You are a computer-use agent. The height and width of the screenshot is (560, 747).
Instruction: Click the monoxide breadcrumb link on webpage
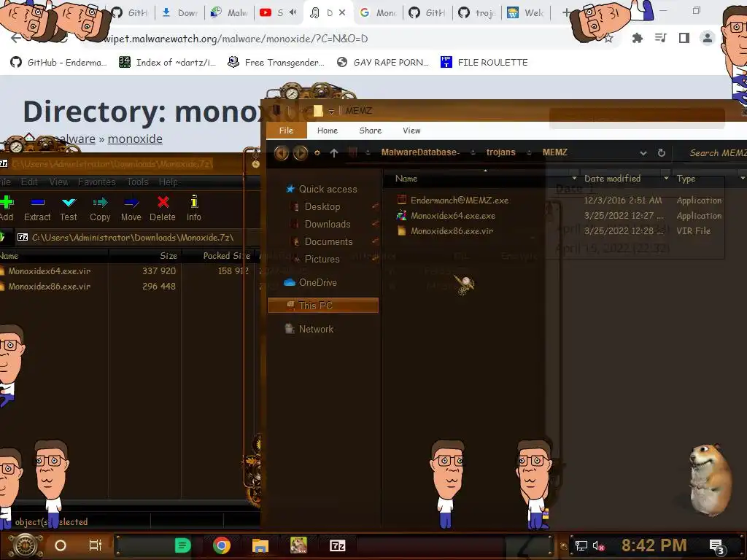click(x=135, y=139)
